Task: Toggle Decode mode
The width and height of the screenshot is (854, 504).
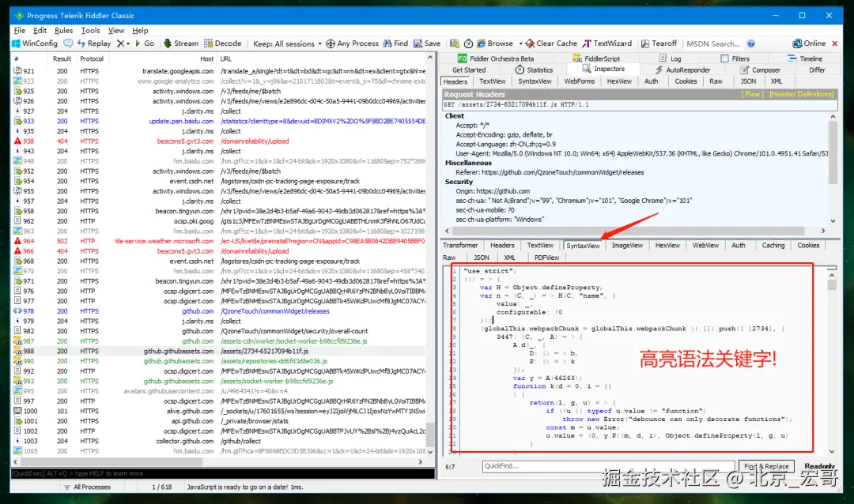Action: tap(223, 43)
